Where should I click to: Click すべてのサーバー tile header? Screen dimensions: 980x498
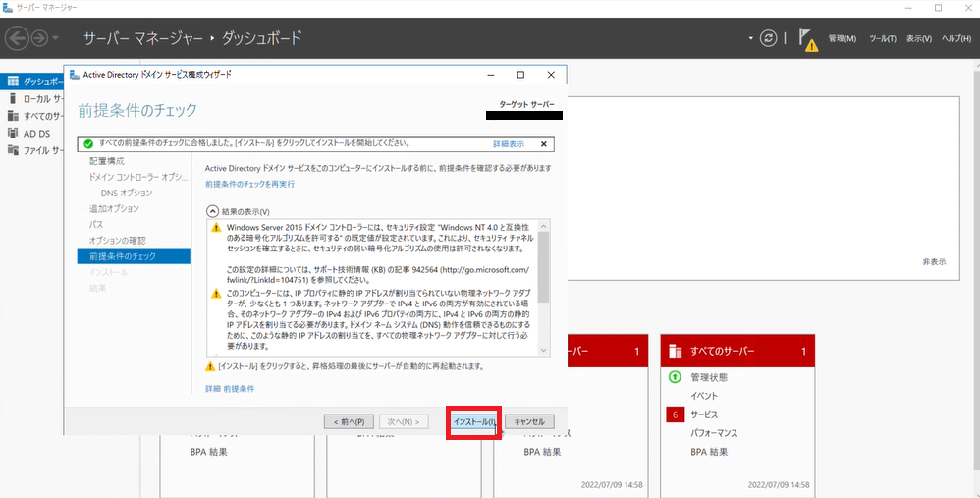pyautogui.click(x=737, y=352)
